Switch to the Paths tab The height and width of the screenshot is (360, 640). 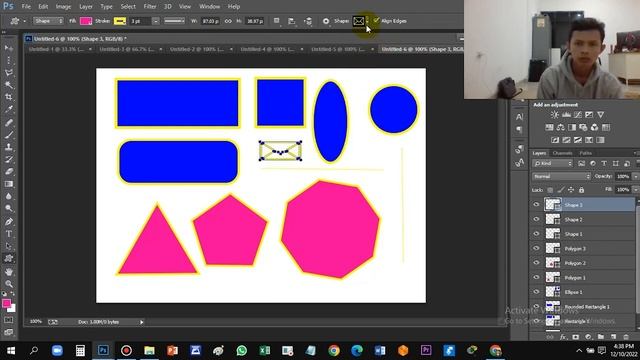click(586, 153)
